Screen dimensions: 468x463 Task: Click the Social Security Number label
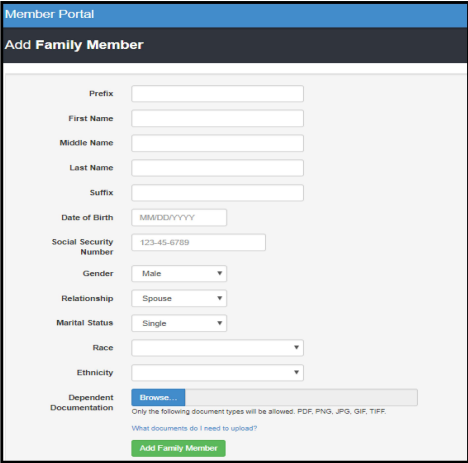tap(82, 247)
